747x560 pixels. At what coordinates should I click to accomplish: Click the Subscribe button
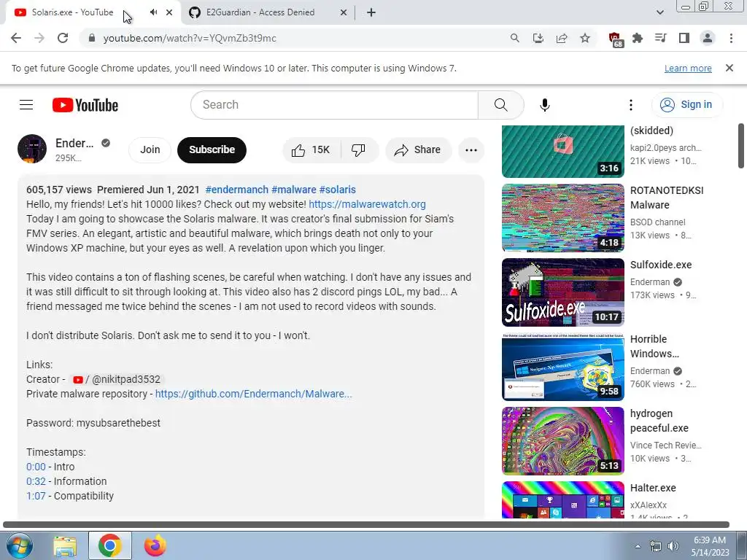point(212,150)
